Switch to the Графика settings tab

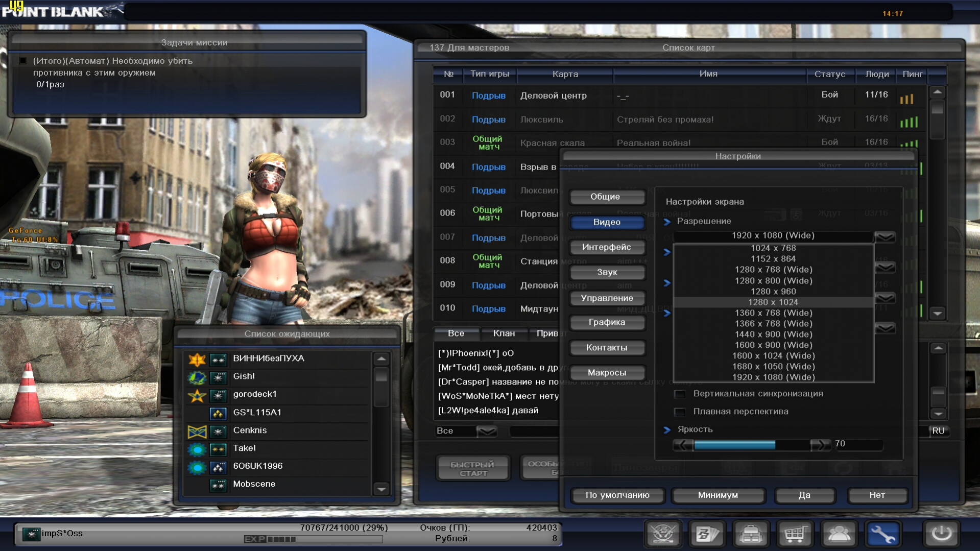tap(607, 322)
